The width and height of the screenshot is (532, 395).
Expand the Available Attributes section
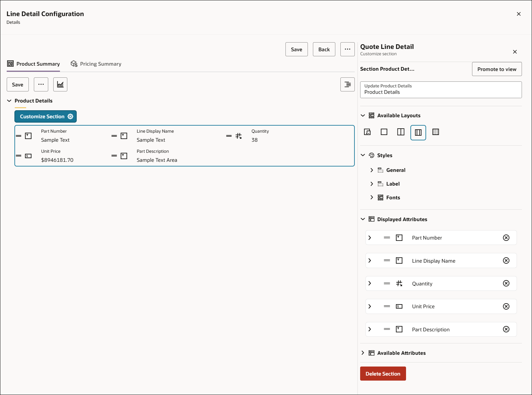(363, 353)
